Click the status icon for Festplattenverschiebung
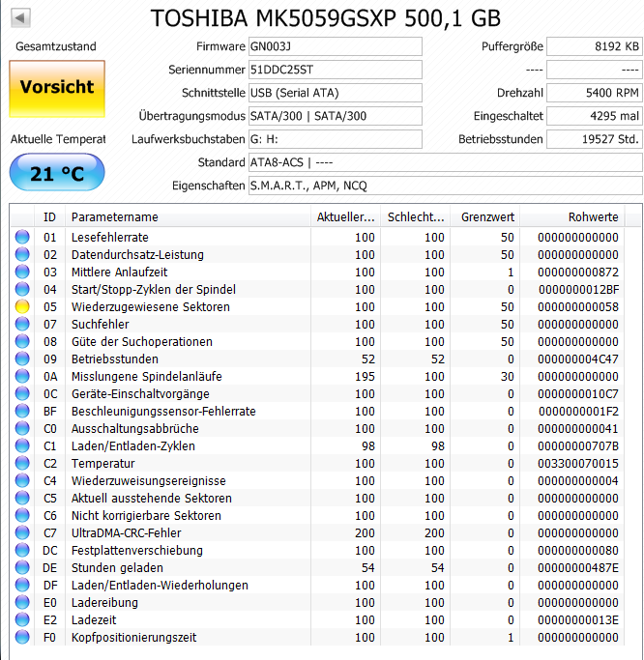Viewport: 644px width, 660px height. click(x=22, y=550)
